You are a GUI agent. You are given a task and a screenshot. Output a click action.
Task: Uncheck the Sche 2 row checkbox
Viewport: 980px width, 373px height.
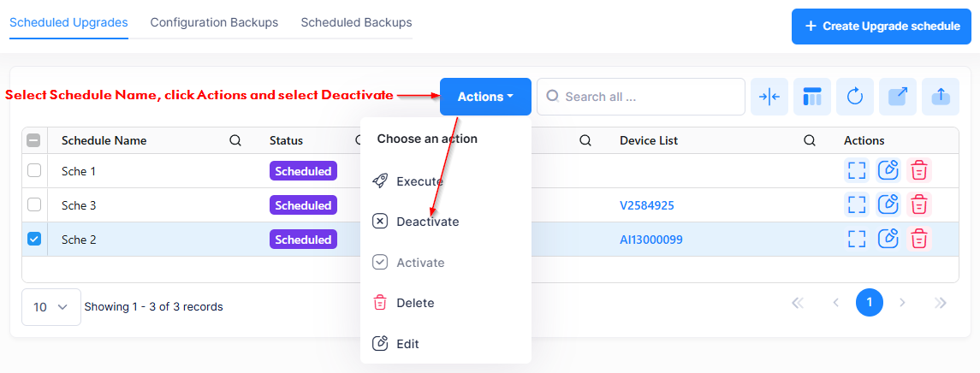(34, 240)
